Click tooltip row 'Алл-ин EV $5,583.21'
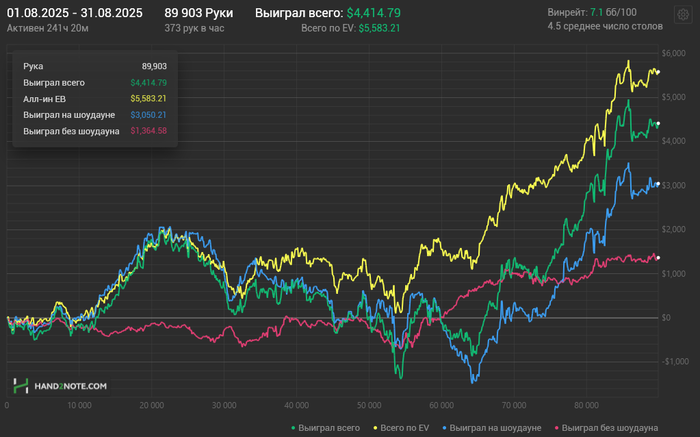 (95, 99)
